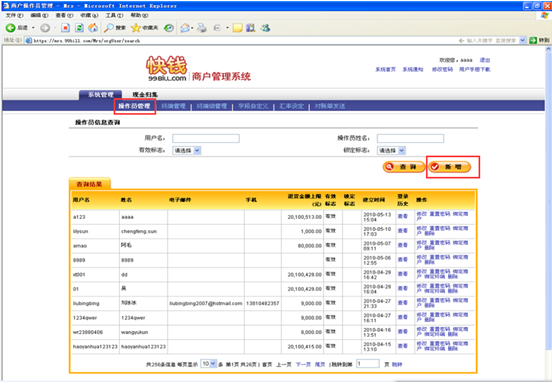This screenshot has width=552, height=385.
Task: Click 查看 login history for a123
Action: pos(402,216)
